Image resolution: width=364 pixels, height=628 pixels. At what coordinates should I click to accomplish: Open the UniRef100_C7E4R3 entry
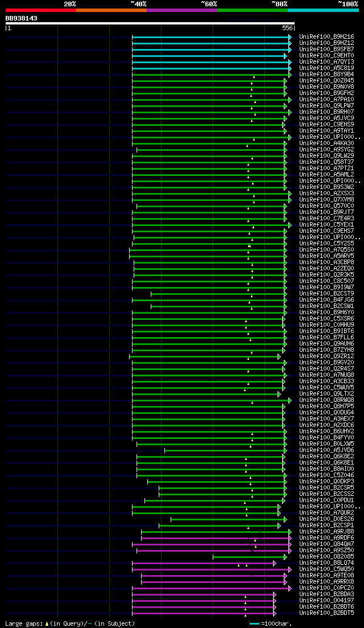[326, 218]
